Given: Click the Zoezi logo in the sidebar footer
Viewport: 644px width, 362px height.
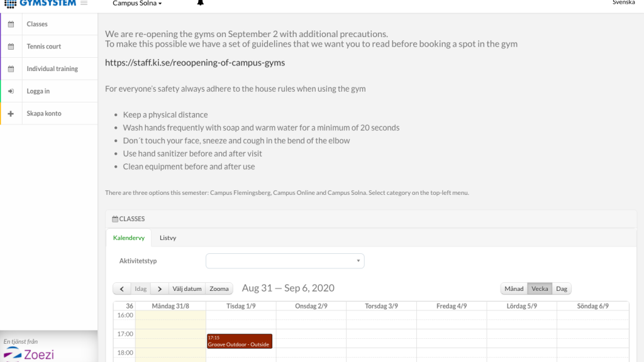Looking at the screenshot, I should (x=29, y=354).
